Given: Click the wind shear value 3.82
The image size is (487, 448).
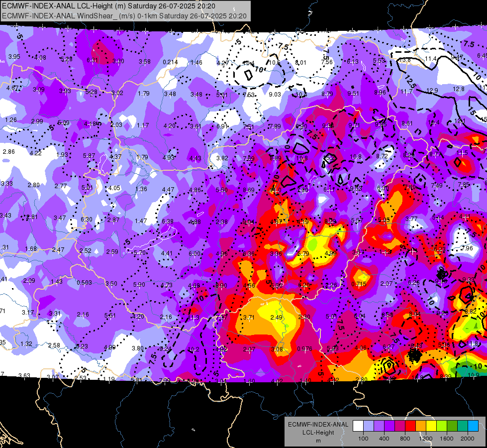Looking at the screenshot, I should tap(222, 158).
